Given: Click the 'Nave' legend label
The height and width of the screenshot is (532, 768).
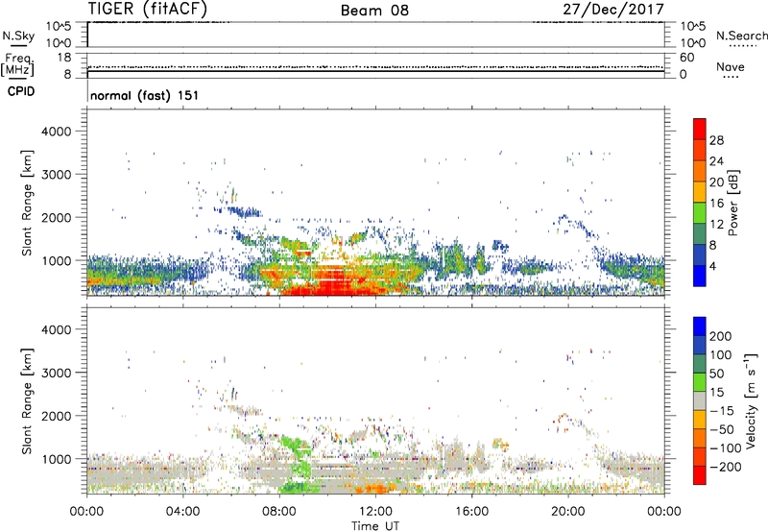Looking at the screenshot, I should (x=731, y=67).
